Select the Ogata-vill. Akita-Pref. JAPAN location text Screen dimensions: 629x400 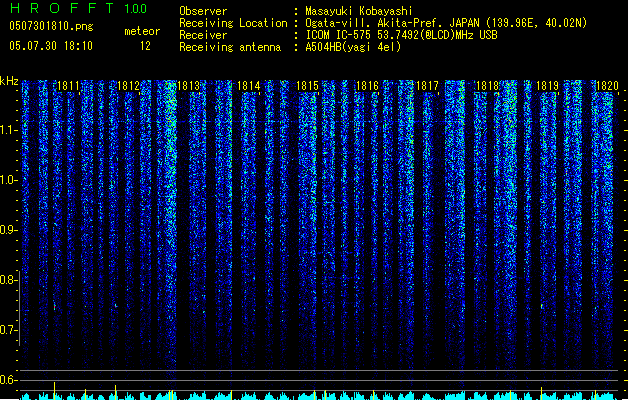pyautogui.click(x=446, y=23)
